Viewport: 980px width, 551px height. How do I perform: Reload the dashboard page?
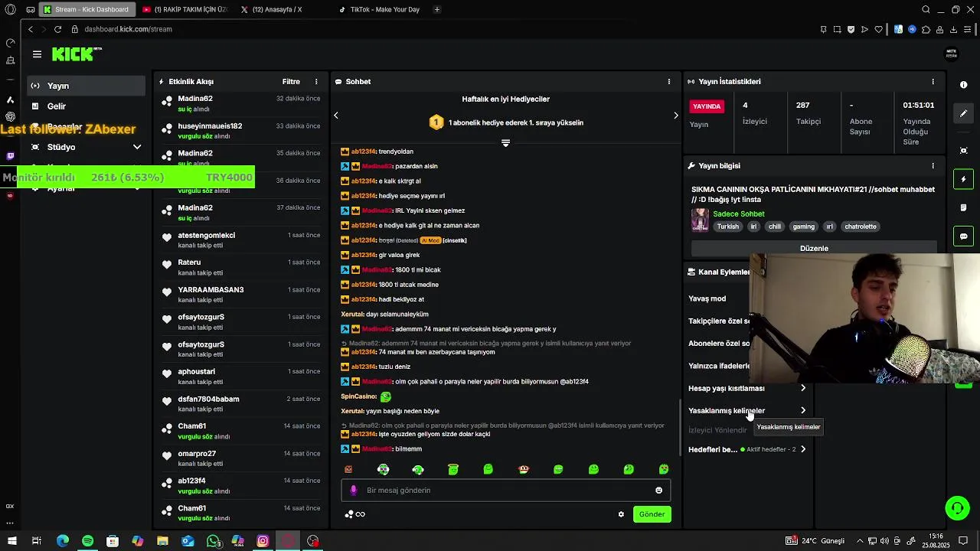tap(57, 29)
